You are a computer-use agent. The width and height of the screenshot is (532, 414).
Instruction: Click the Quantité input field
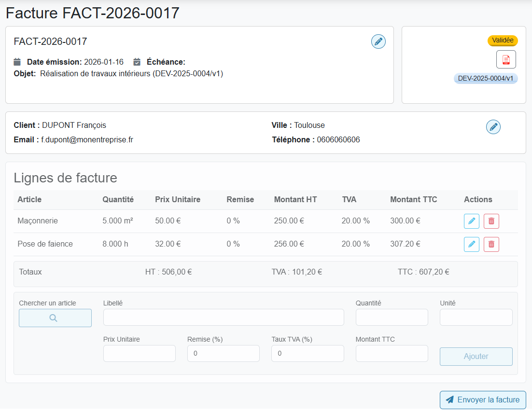click(x=392, y=317)
